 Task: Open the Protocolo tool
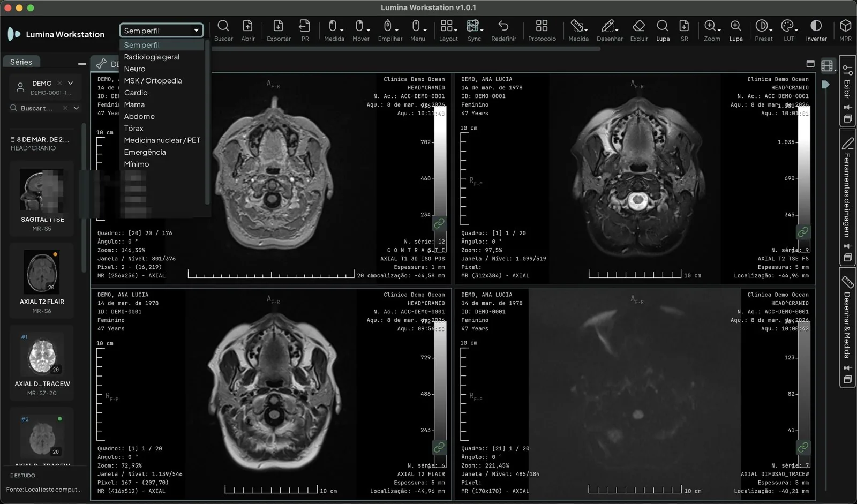(x=542, y=31)
